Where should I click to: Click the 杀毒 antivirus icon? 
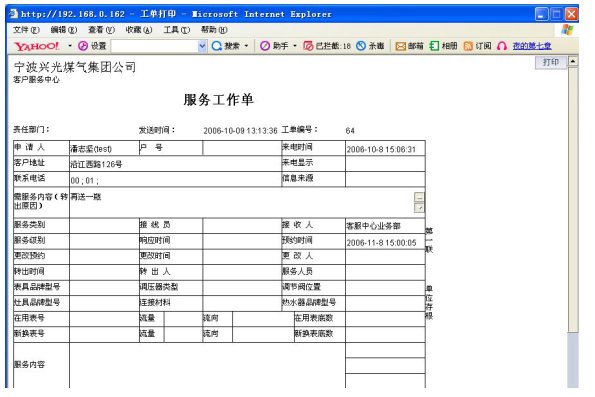coord(361,46)
